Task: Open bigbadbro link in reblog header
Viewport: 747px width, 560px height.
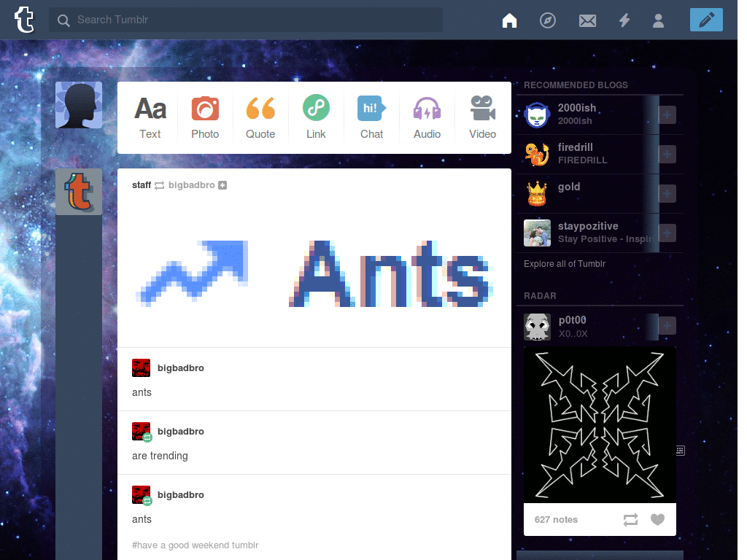Action: 192,184
